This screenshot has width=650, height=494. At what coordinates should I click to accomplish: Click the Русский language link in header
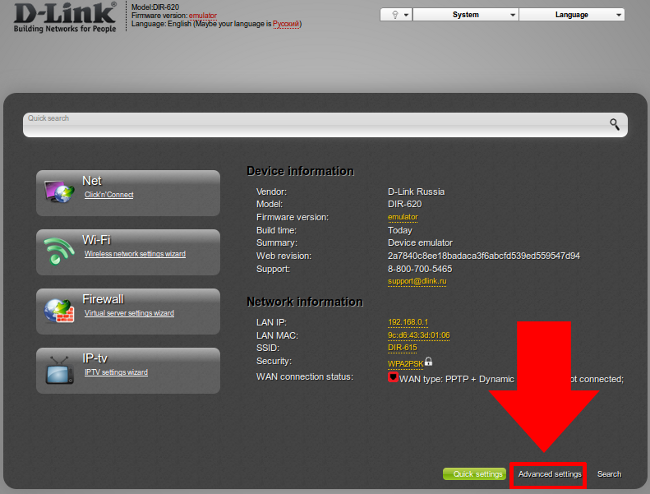(x=286, y=24)
